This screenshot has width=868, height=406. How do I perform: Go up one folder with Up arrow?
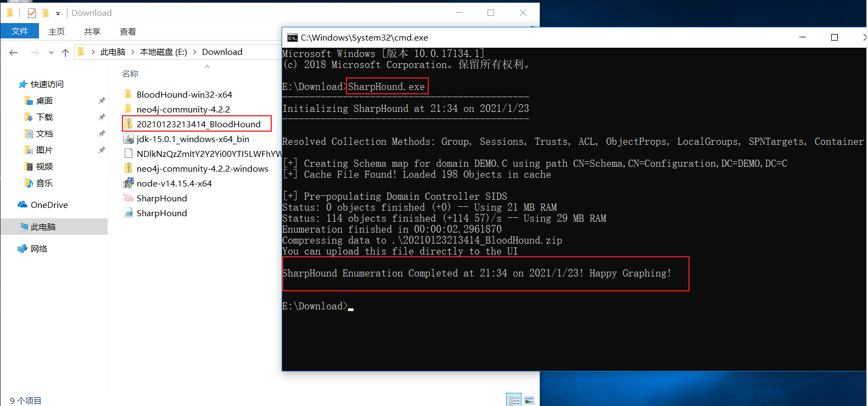(65, 52)
